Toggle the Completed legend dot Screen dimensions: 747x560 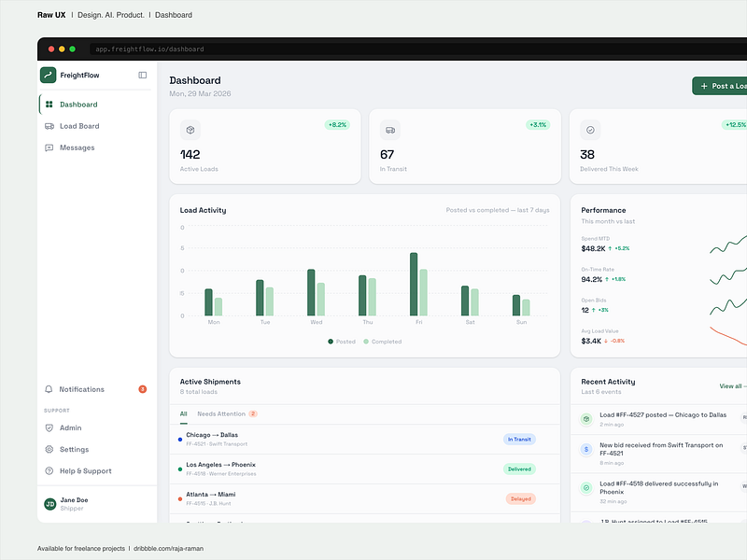[366, 342]
